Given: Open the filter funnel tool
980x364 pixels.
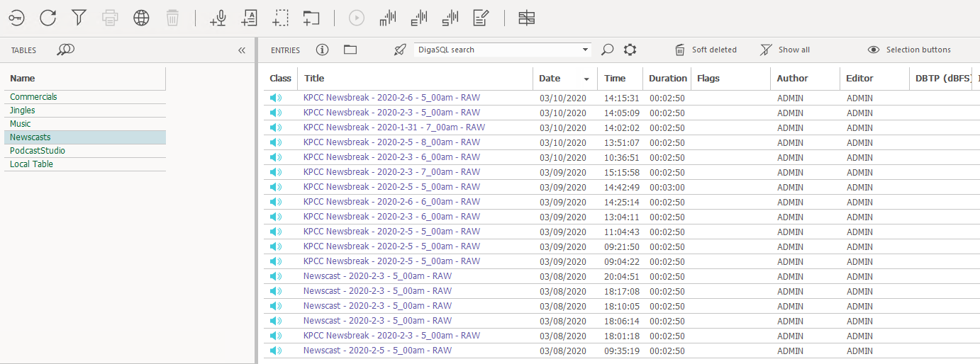Looking at the screenshot, I should coord(79,18).
